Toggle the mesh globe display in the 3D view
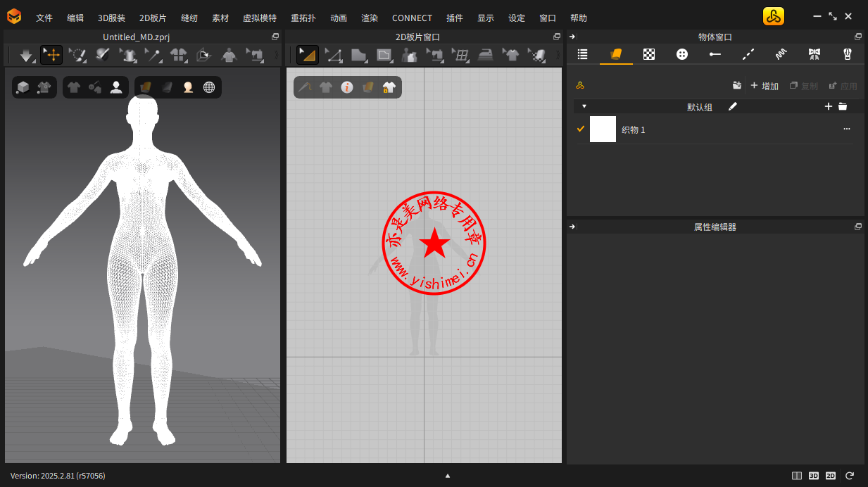The image size is (868, 487). (209, 87)
